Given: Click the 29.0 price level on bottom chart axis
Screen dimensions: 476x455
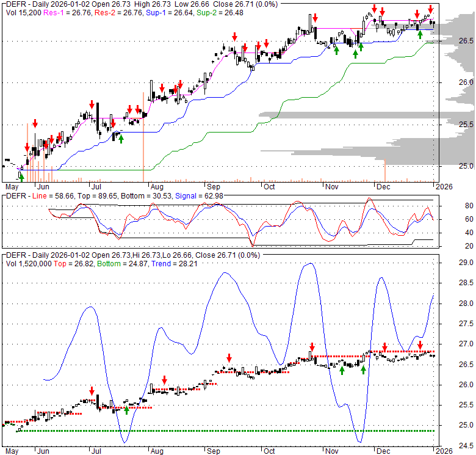Looking at the screenshot, I should point(450,263).
